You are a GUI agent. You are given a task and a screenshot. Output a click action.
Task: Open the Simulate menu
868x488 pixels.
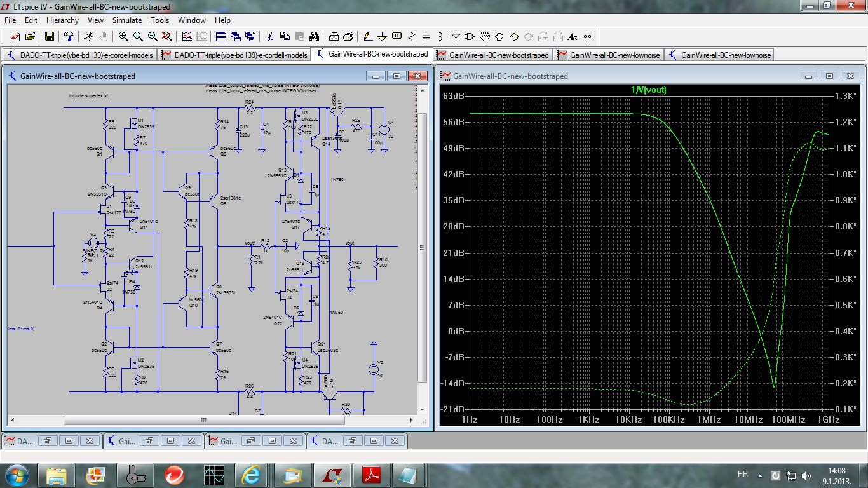click(x=127, y=20)
